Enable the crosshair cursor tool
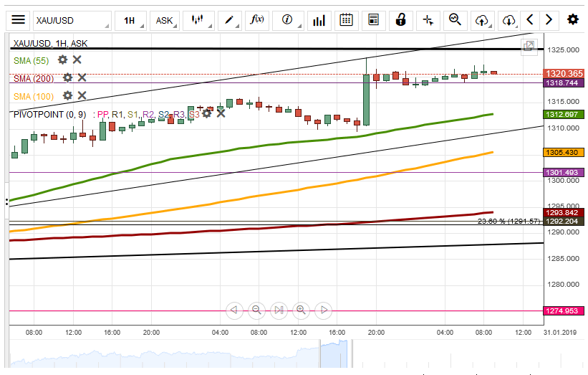 [x=428, y=20]
